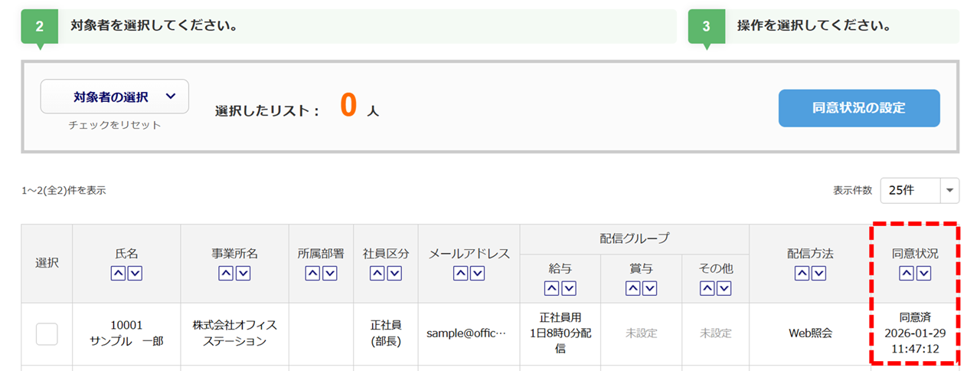Sort 同意状況 column ascending
Image resolution: width=980 pixels, height=371 pixels.
(906, 274)
